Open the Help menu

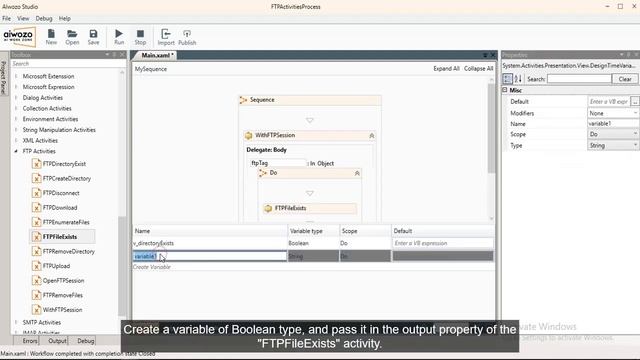(64, 18)
